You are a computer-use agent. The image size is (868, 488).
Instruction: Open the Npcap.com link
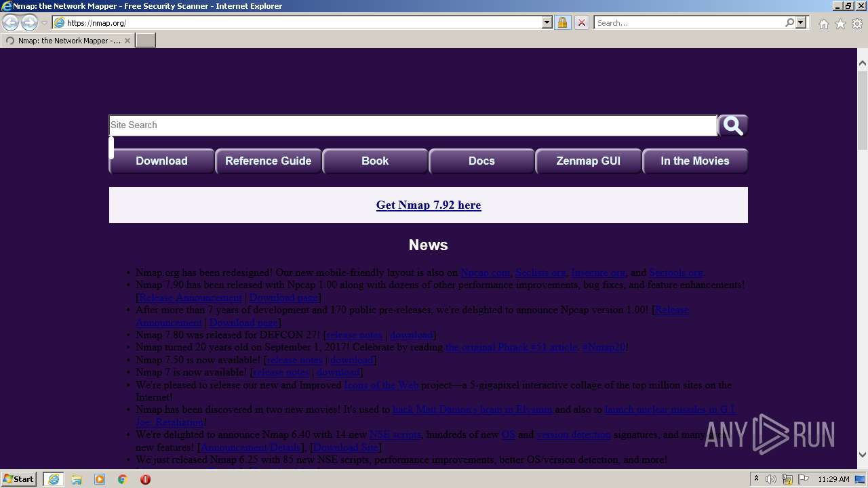pos(485,272)
